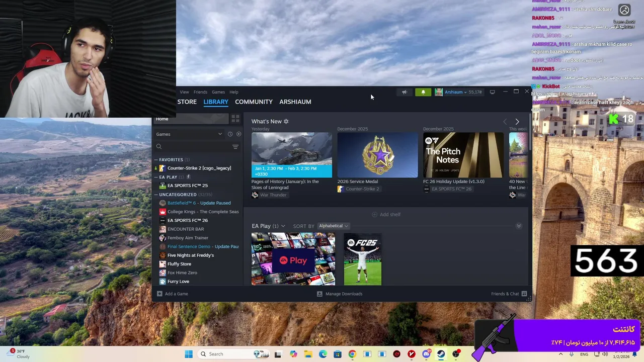The width and height of the screenshot is (644, 362).
Task: Open File Explorer from the taskbar
Action: [308, 354]
